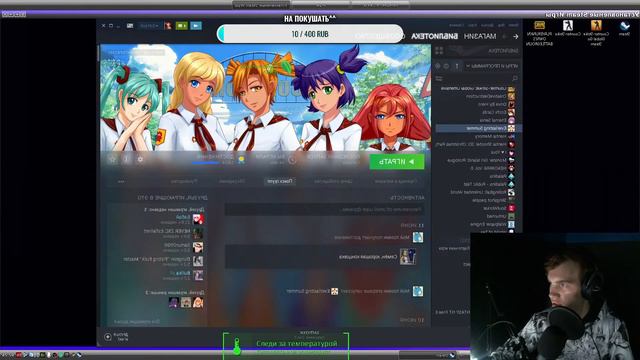Click the orange-haired avatar under played earlier
This screenshot has height=360, width=640.
[x=198, y=302]
